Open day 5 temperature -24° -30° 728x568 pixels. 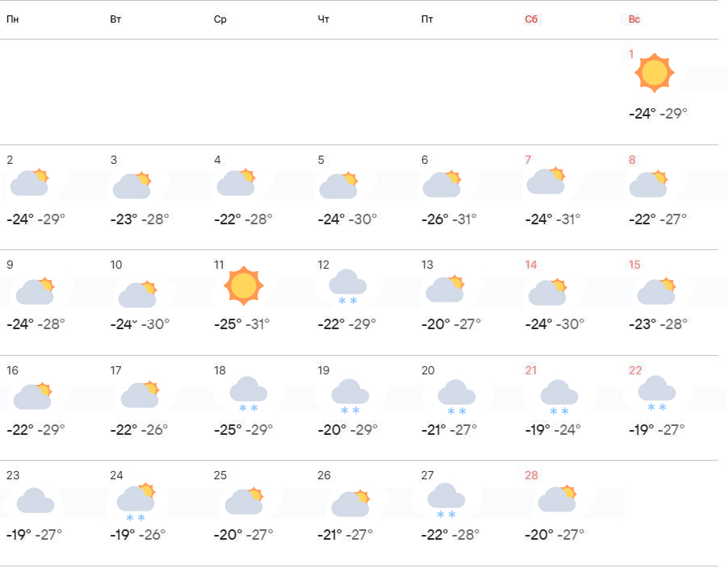[x=347, y=219]
